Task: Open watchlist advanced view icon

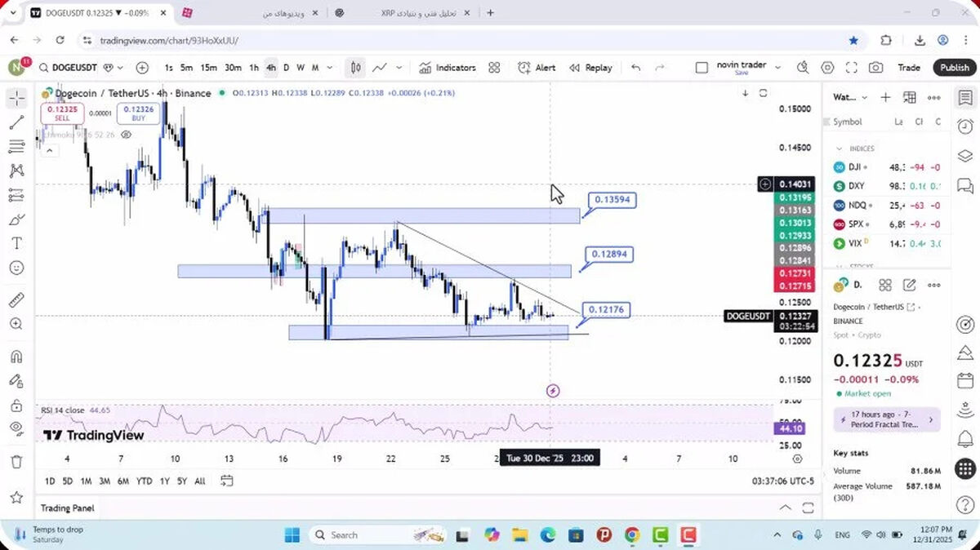Action: pyautogui.click(x=910, y=97)
